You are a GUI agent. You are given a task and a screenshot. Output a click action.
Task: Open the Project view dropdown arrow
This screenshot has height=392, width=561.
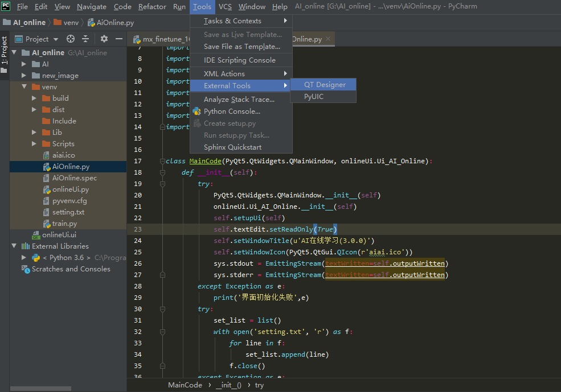point(56,39)
